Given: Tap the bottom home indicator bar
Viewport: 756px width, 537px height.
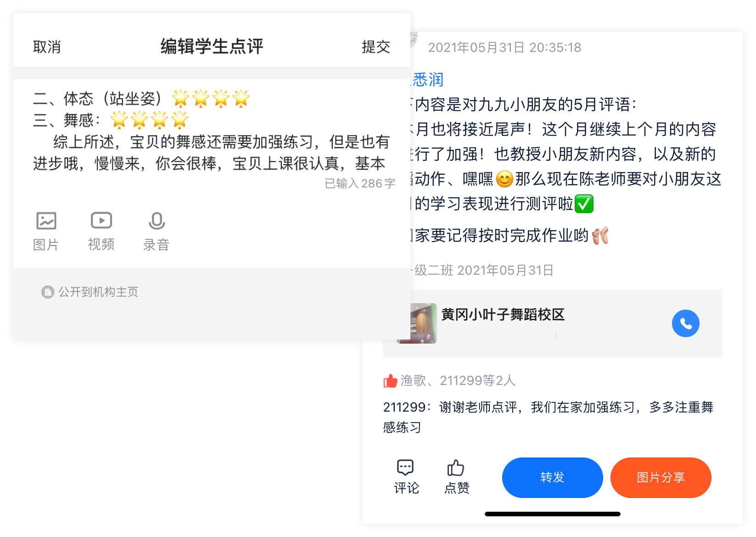Looking at the screenshot, I should click(x=552, y=514).
